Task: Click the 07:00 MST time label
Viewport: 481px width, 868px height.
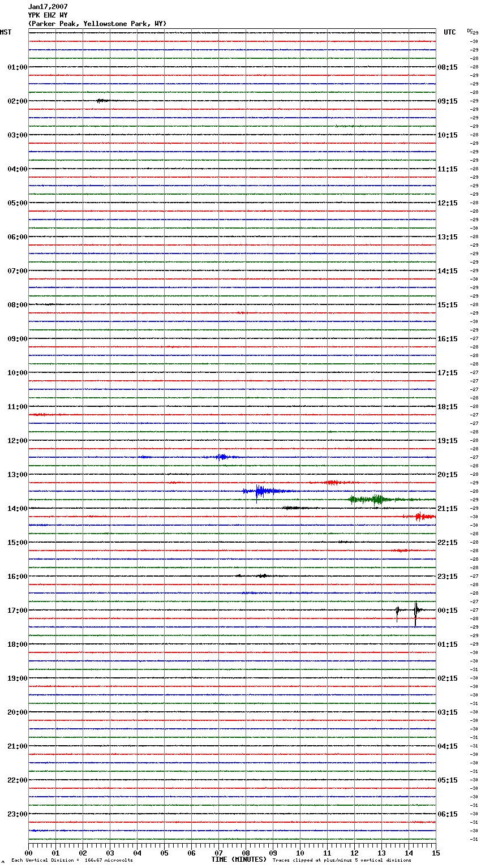Action: [18, 271]
